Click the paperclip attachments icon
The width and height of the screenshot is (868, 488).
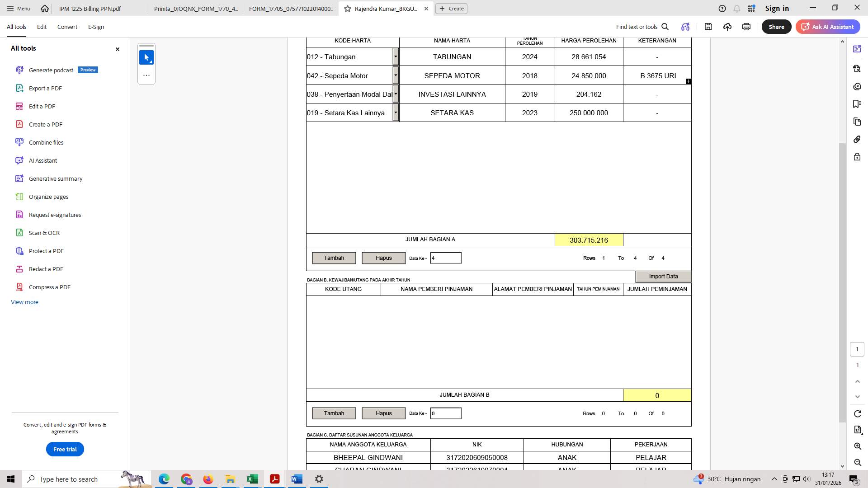[x=857, y=139]
